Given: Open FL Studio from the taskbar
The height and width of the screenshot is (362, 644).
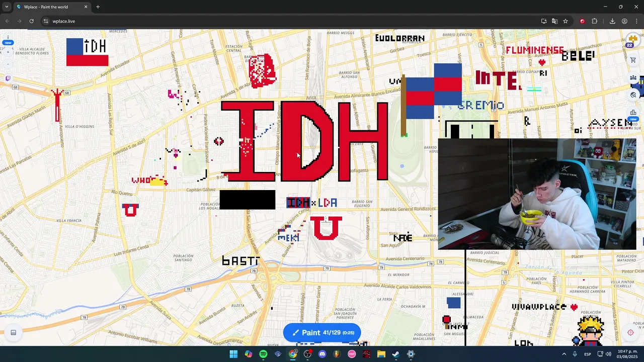Looking at the screenshot, I should pos(337,354).
